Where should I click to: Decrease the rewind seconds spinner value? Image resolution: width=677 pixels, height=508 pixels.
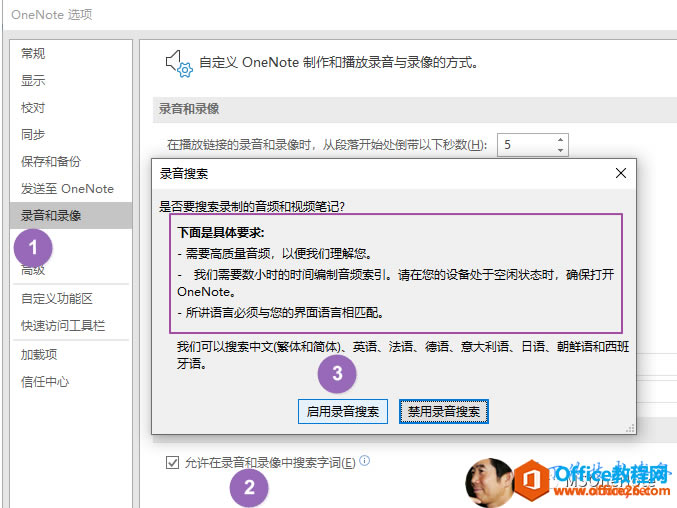pyautogui.click(x=560, y=150)
